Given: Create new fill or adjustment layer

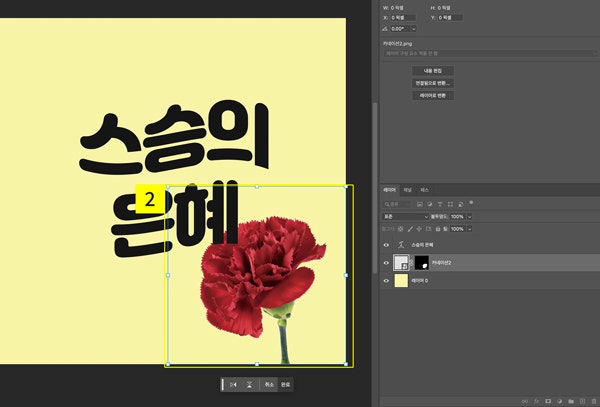Looking at the screenshot, I should coord(559,401).
